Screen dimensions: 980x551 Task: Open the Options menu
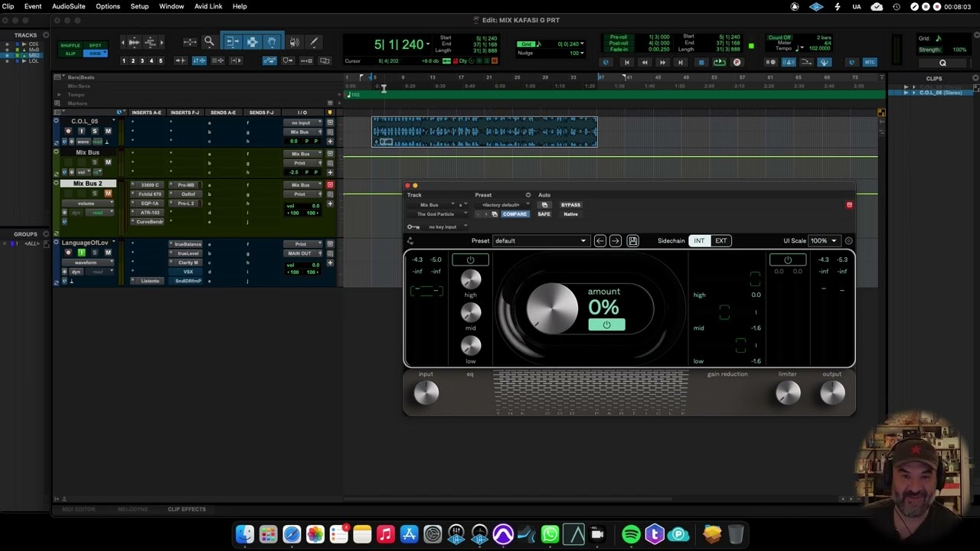click(x=108, y=7)
